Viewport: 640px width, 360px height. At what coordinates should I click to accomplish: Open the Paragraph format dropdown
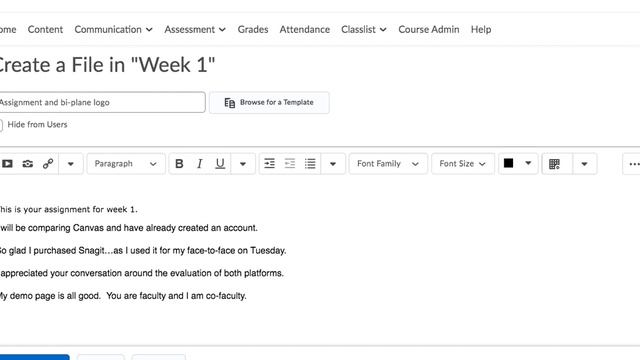pos(126,164)
